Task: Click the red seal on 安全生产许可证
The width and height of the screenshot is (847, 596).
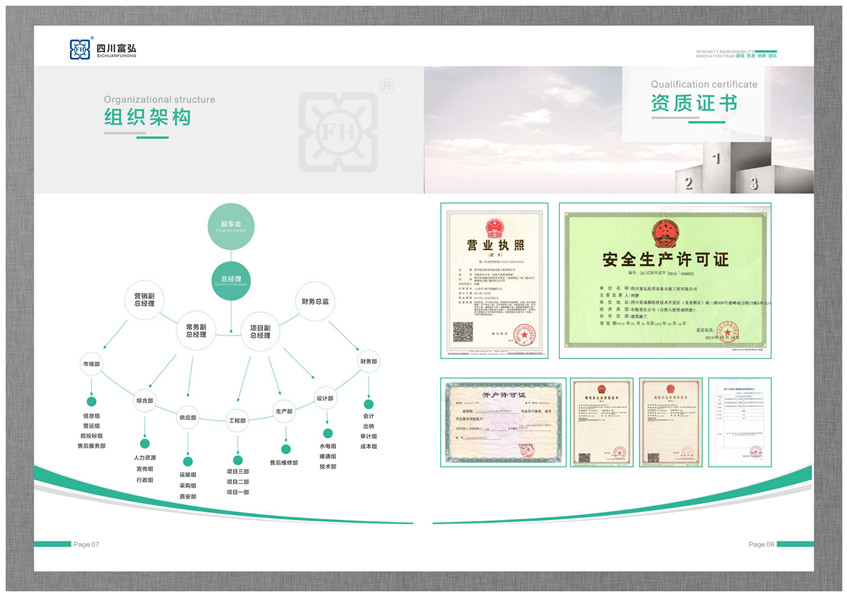Action: tap(727, 332)
